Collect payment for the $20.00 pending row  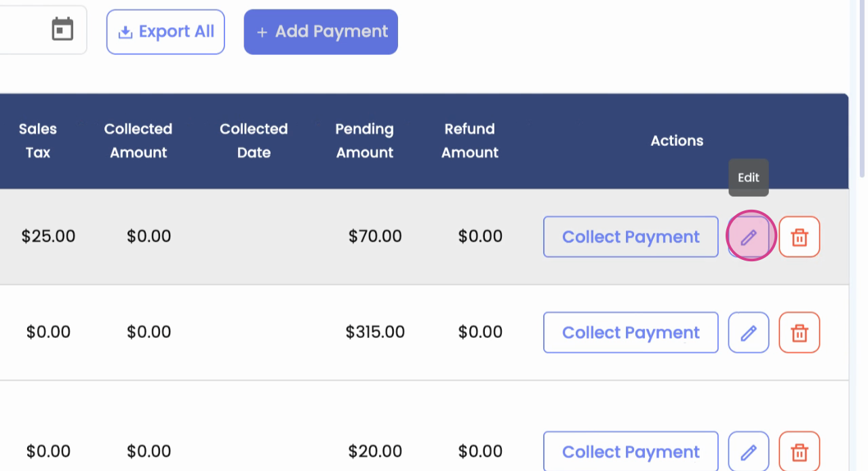pyautogui.click(x=631, y=452)
